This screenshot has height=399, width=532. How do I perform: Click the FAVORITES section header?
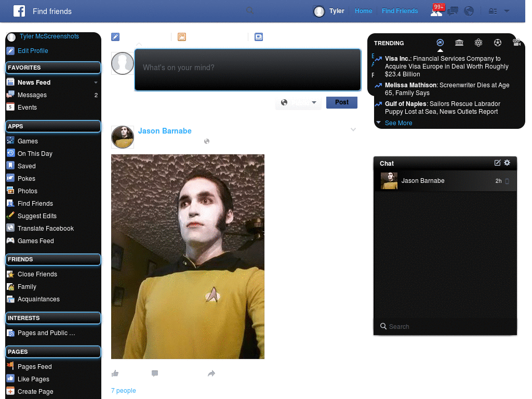click(54, 68)
